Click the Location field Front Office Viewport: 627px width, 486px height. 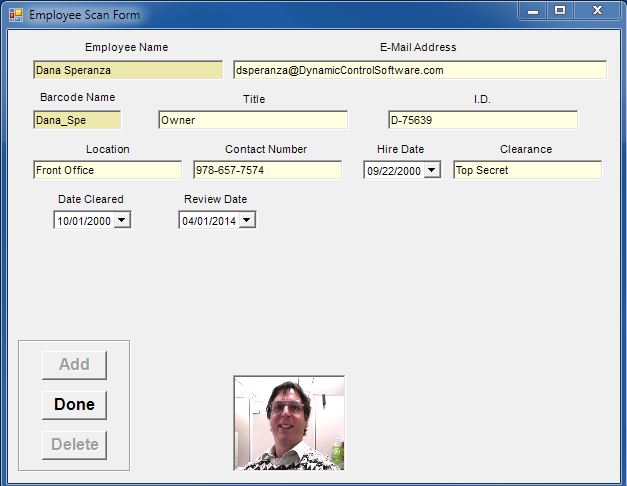(x=108, y=170)
